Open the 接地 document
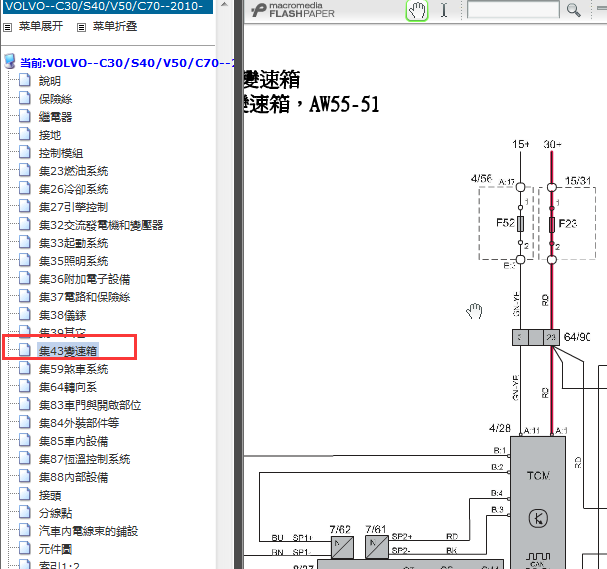Image resolution: width=607 pixels, height=569 pixels. (x=50, y=135)
